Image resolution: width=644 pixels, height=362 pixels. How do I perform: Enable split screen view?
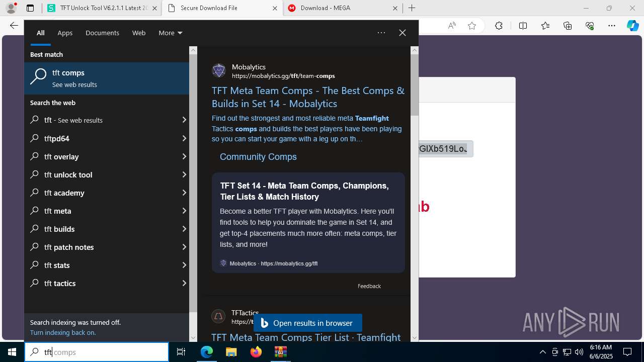(x=523, y=26)
